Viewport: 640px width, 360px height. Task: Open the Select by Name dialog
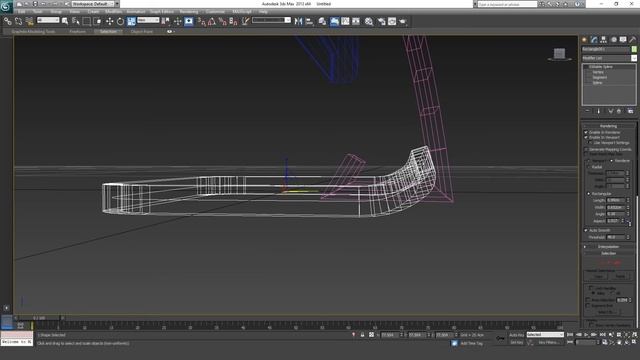pyautogui.click(x=76, y=21)
